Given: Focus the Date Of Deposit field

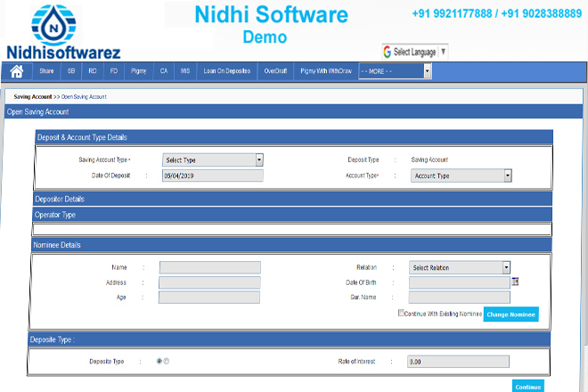Looking at the screenshot, I should 213,176.
